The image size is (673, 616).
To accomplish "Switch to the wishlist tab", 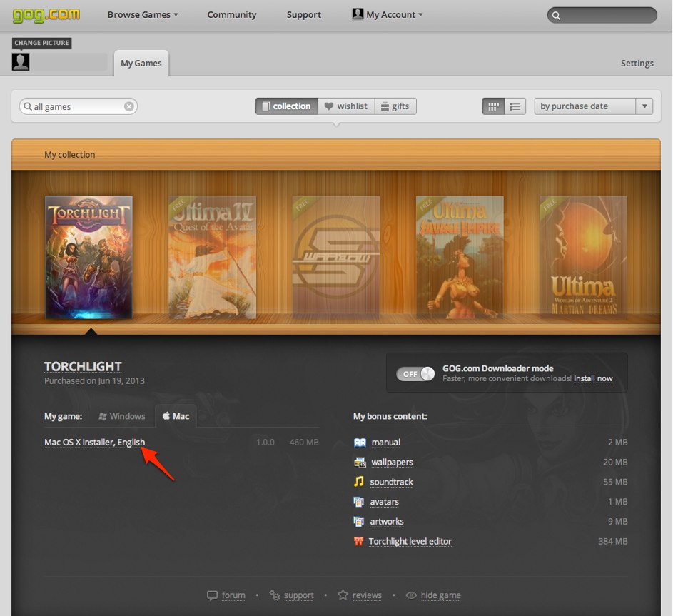I will (x=346, y=106).
